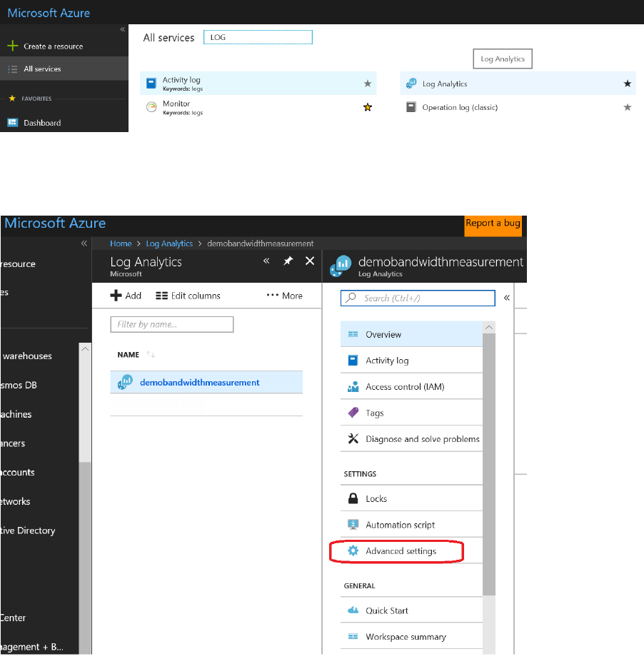Click the green plus Create a resource icon
644x659 pixels.
coord(13,46)
